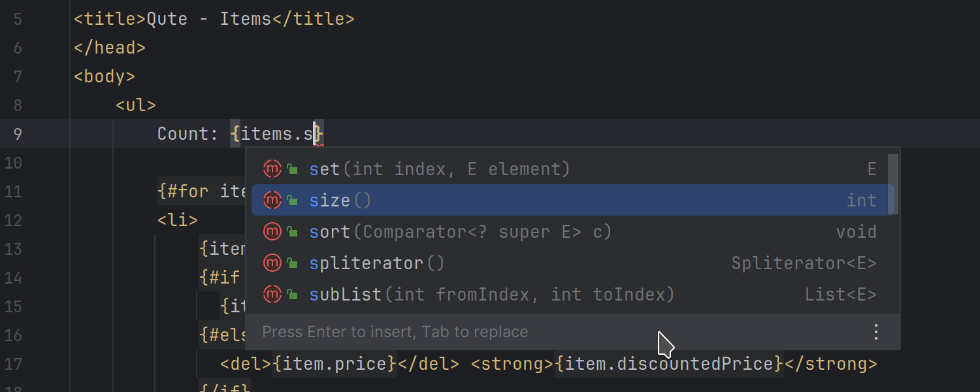Image resolution: width=980 pixels, height=392 pixels.
Task: Select set(int index, E element) completion
Action: click(x=439, y=169)
